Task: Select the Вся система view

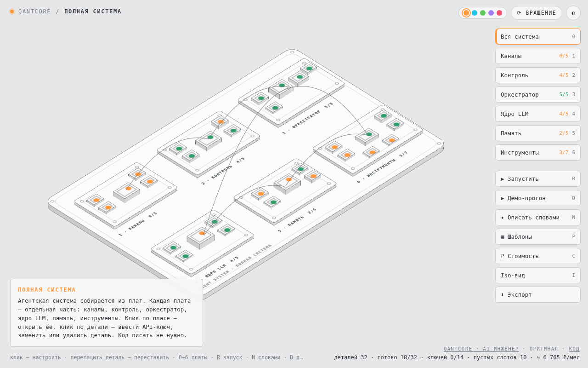Action: pyautogui.click(x=537, y=37)
